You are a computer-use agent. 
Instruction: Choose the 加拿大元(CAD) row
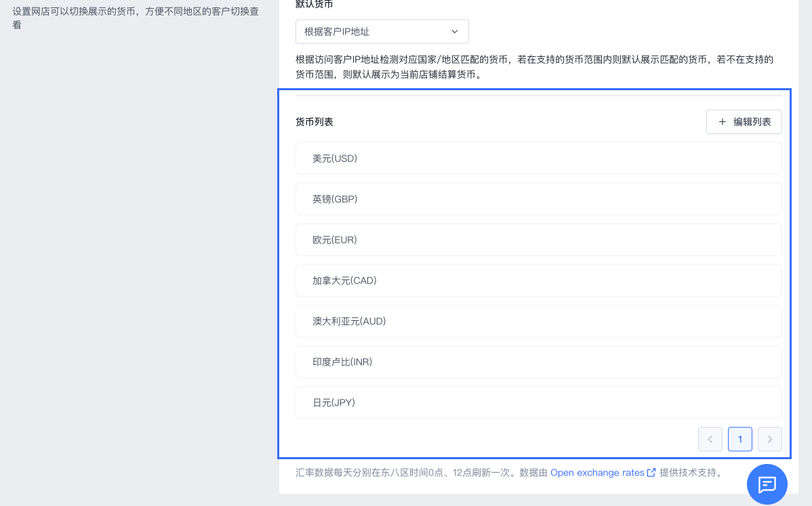pyautogui.click(x=538, y=281)
